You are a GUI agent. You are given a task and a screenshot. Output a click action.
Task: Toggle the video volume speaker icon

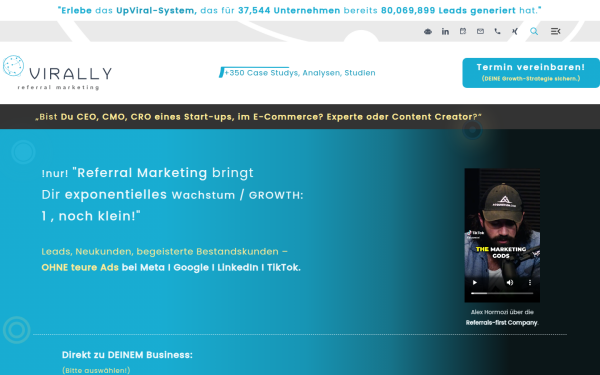510,282
